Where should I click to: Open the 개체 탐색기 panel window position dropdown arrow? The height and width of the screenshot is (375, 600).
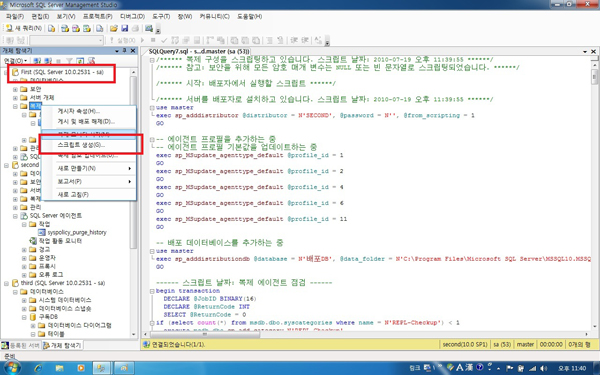point(117,51)
